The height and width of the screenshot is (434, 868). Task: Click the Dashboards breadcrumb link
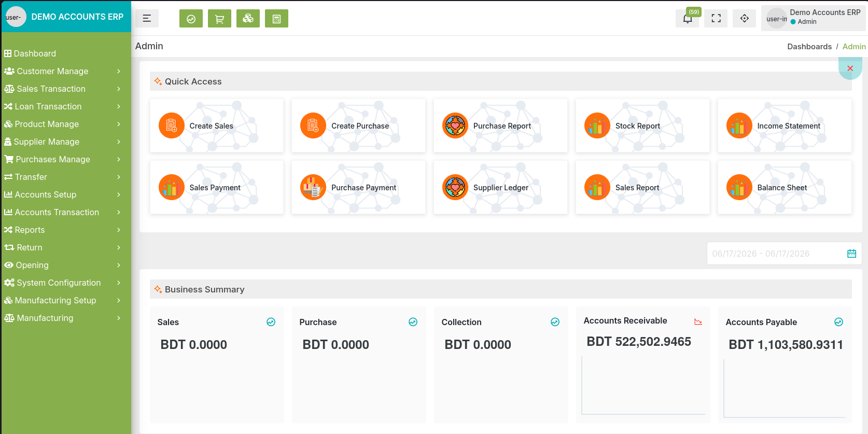809,47
